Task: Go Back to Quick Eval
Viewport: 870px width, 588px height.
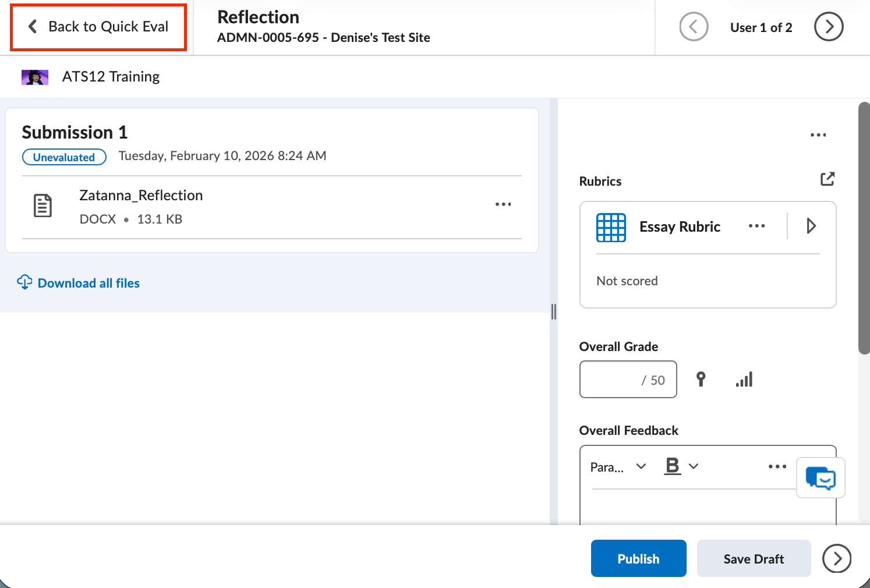Action: [x=98, y=27]
